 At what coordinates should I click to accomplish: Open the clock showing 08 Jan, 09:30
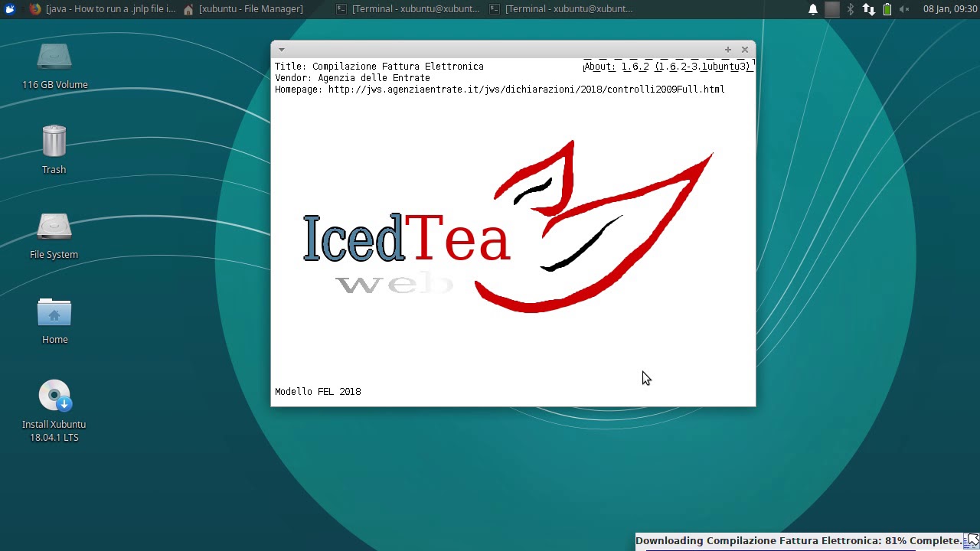pos(950,9)
